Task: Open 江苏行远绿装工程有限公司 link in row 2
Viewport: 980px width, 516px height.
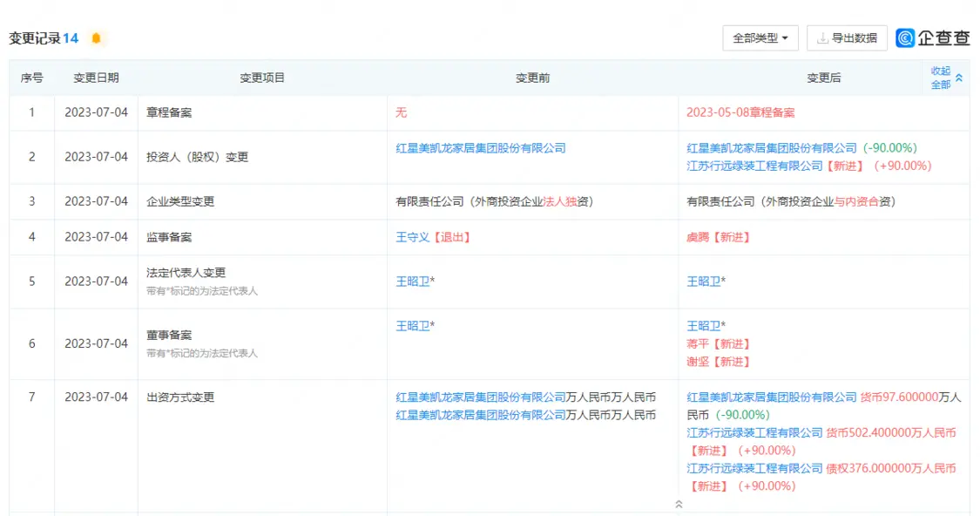Action: [755, 166]
